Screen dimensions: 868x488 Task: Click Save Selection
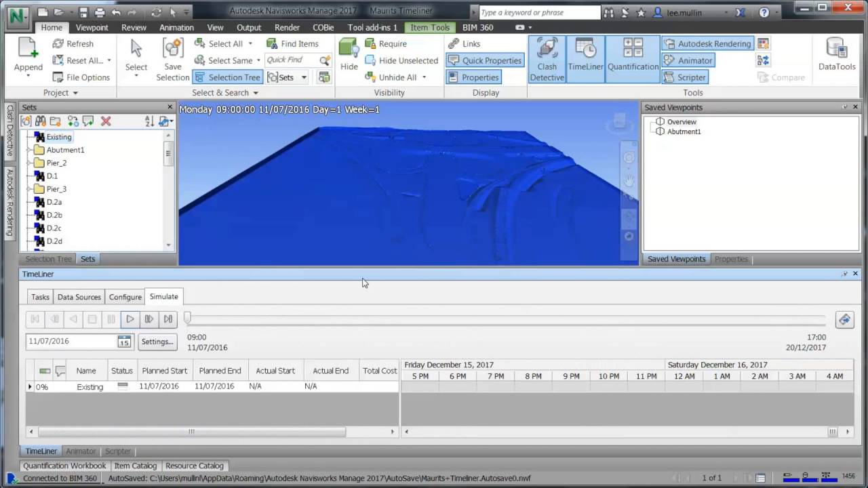pos(173,60)
